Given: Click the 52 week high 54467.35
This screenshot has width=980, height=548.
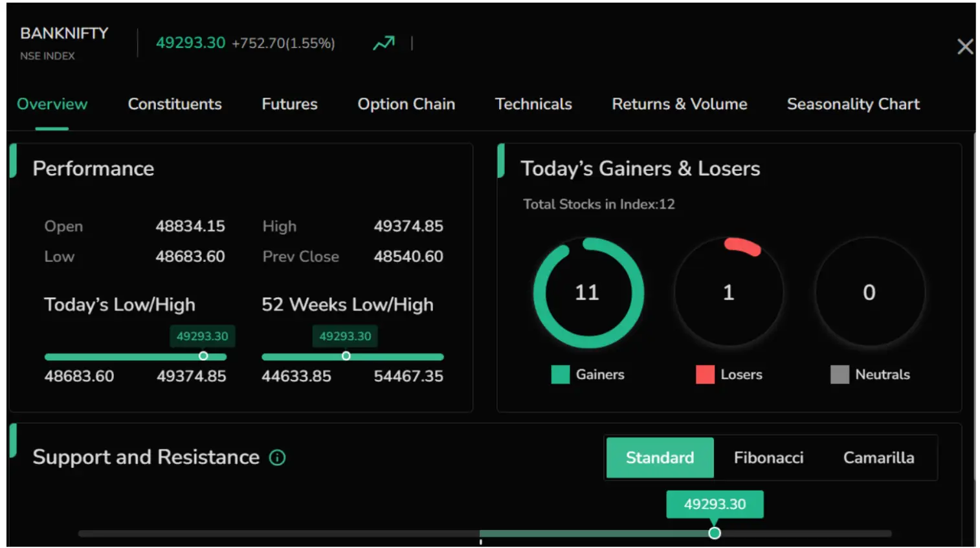Looking at the screenshot, I should [x=408, y=377].
